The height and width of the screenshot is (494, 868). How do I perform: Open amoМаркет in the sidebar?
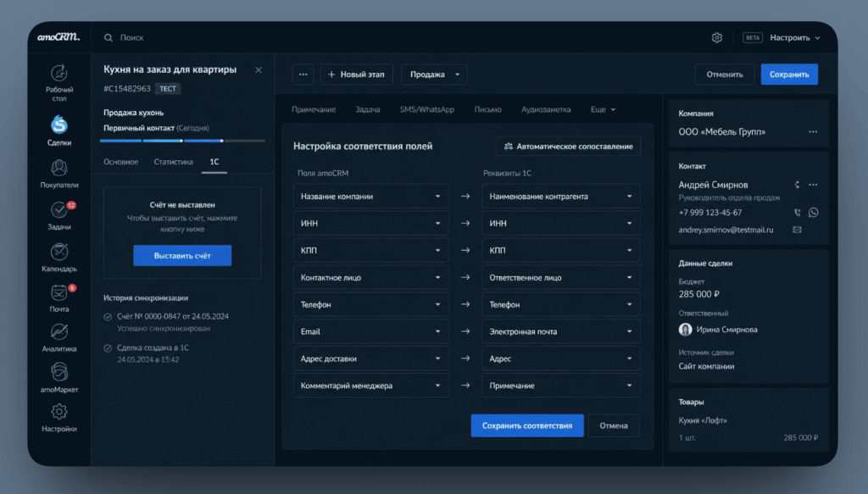click(59, 378)
